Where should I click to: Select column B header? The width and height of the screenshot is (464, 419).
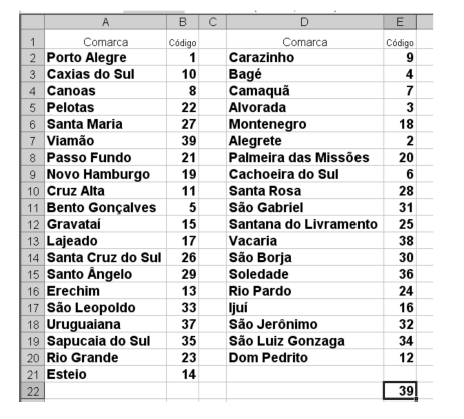[x=182, y=22]
